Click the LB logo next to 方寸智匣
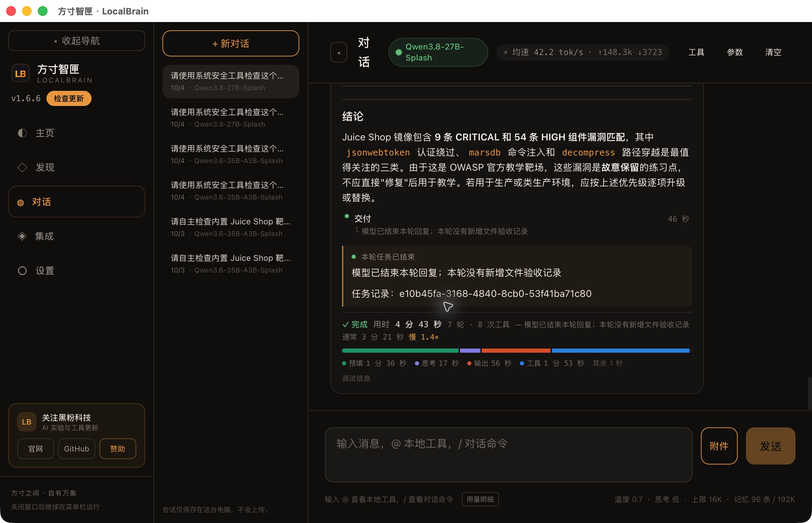This screenshot has width=812, height=523. 21,73
